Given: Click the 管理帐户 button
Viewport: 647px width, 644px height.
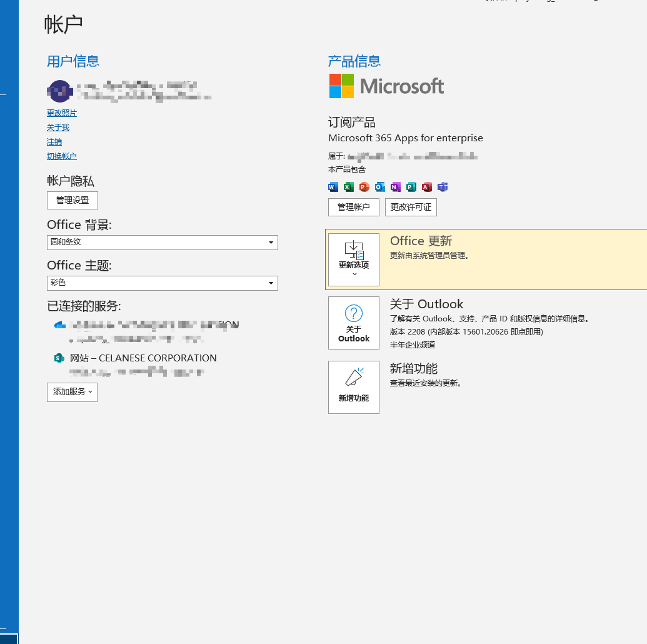Looking at the screenshot, I should (x=354, y=207).
